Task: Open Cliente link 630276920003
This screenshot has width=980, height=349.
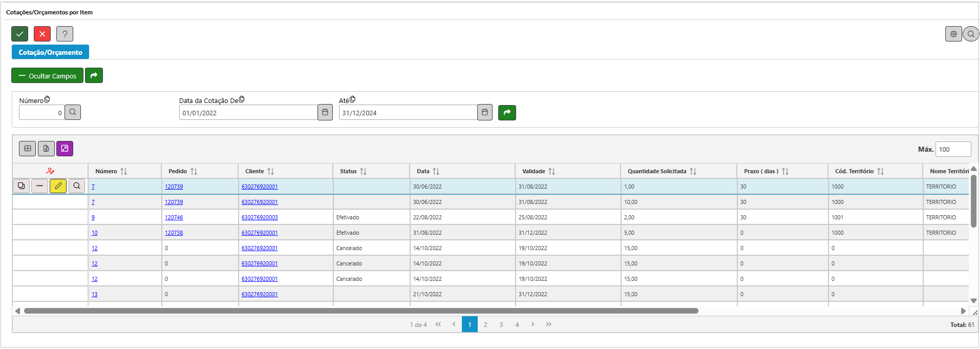Action: point(260,217)
